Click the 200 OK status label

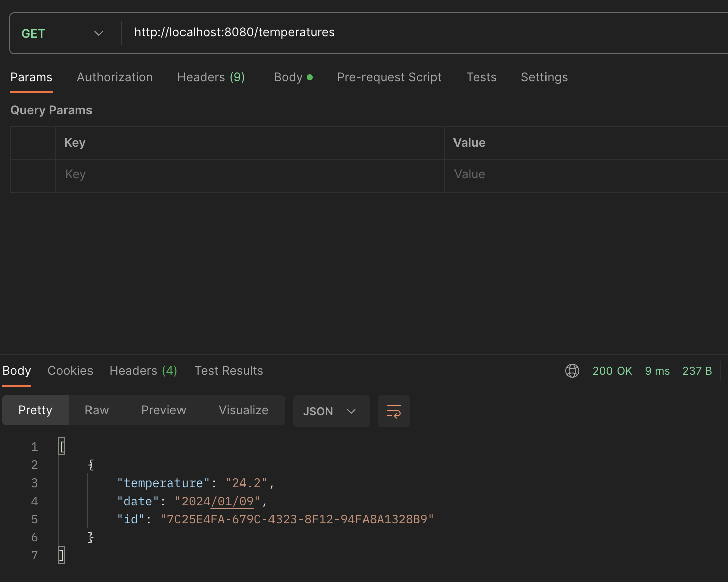pyautogui.click(x=612, y=371)
